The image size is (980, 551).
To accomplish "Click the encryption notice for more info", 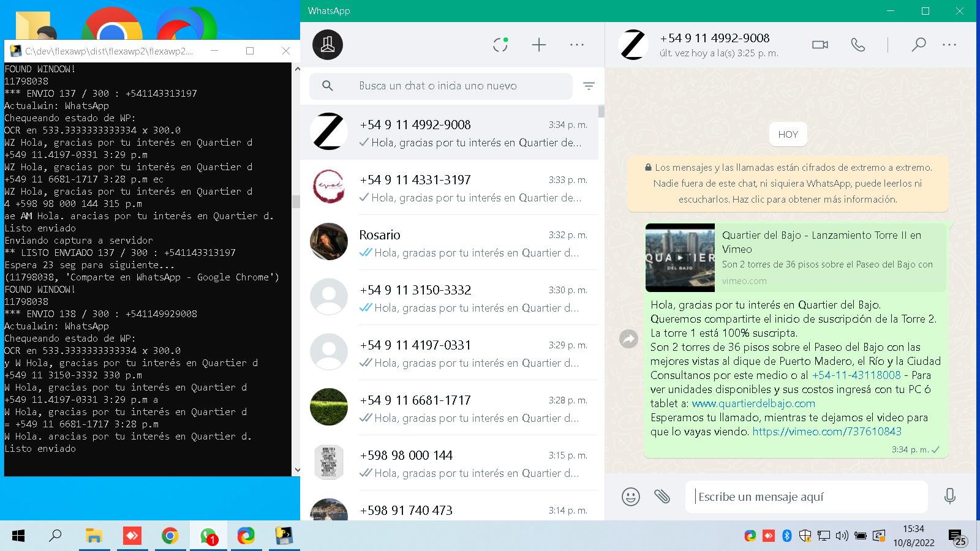I will pyautogui.click(x=788, y=183).
